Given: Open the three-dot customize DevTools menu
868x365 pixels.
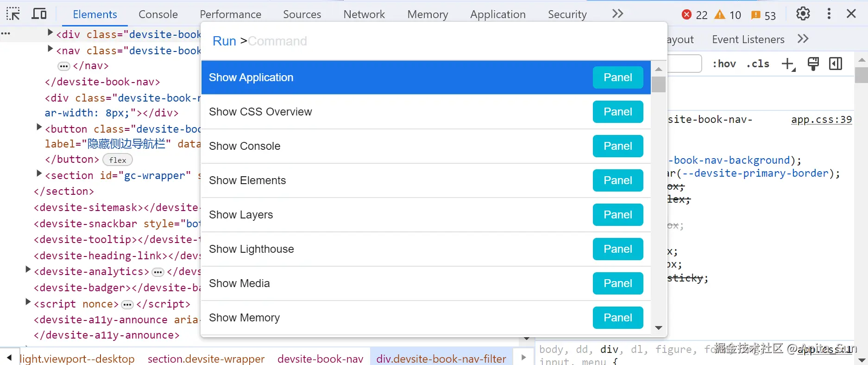Looking at the screenshot, I should pyautogui.click(x=829, y=14).
